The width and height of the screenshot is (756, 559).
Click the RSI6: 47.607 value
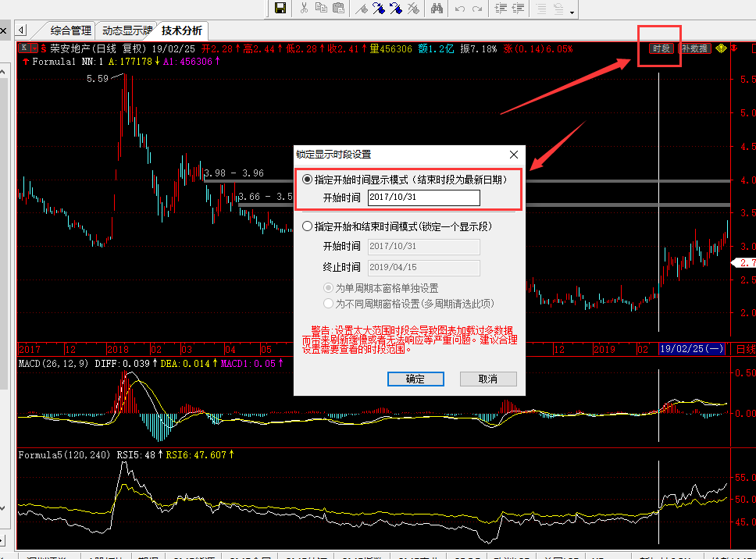[x=196, y=455]
